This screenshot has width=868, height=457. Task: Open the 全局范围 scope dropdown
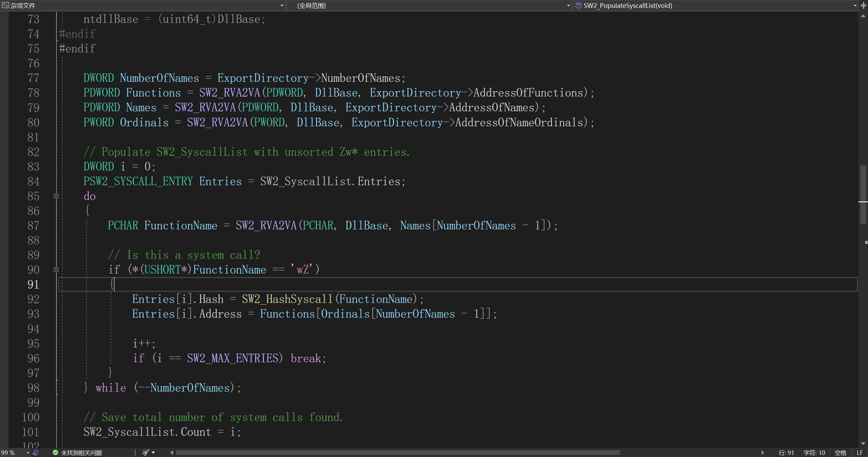tap(568, 5)
